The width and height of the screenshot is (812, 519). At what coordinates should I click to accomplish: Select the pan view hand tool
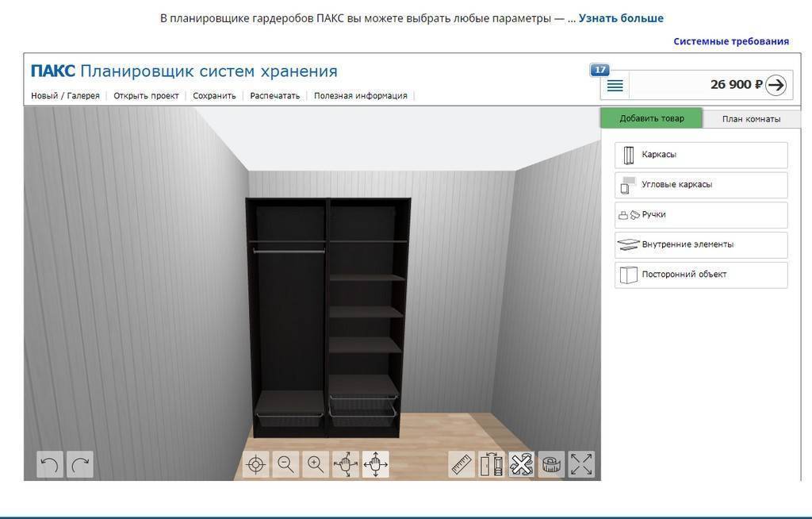[376, 464]
